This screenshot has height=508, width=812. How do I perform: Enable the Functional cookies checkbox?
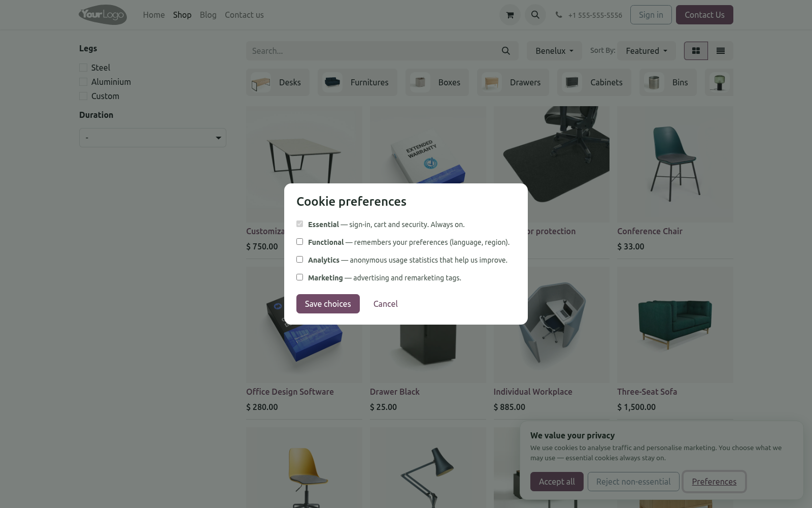tap(299, 242)
